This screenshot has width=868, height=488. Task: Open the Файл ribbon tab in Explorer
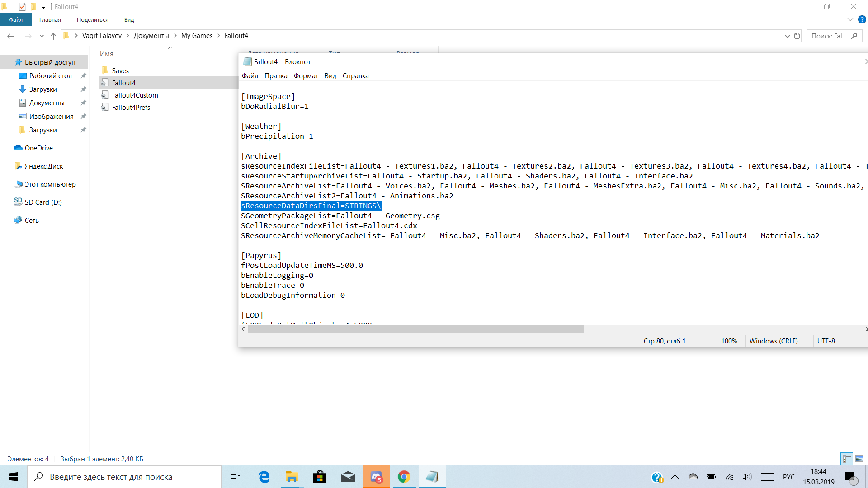pyautogui.click(x=16, y=20)
